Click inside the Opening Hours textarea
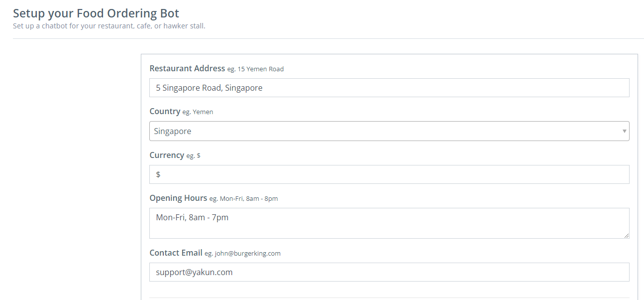This screenshot has width=644, height=300. (x=389, y=223)
